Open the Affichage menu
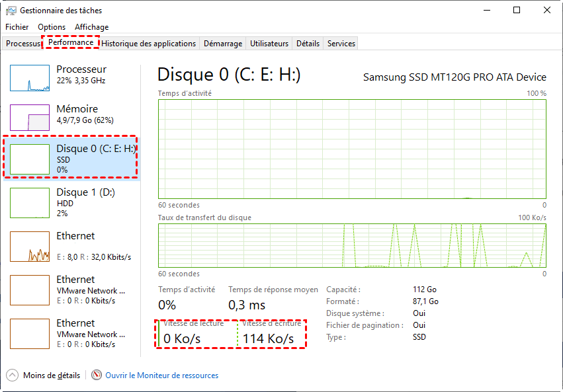 pos(91,27)
